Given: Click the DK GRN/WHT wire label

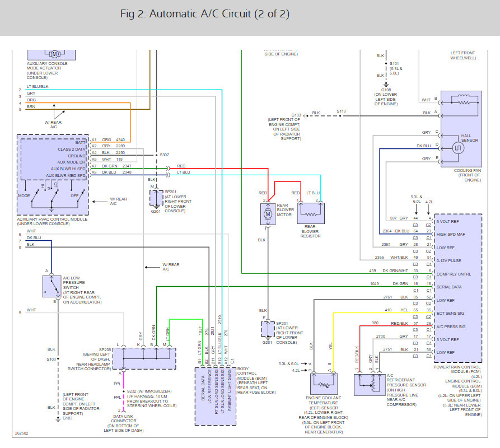Looking at the screenshot, I should (395, 271).
